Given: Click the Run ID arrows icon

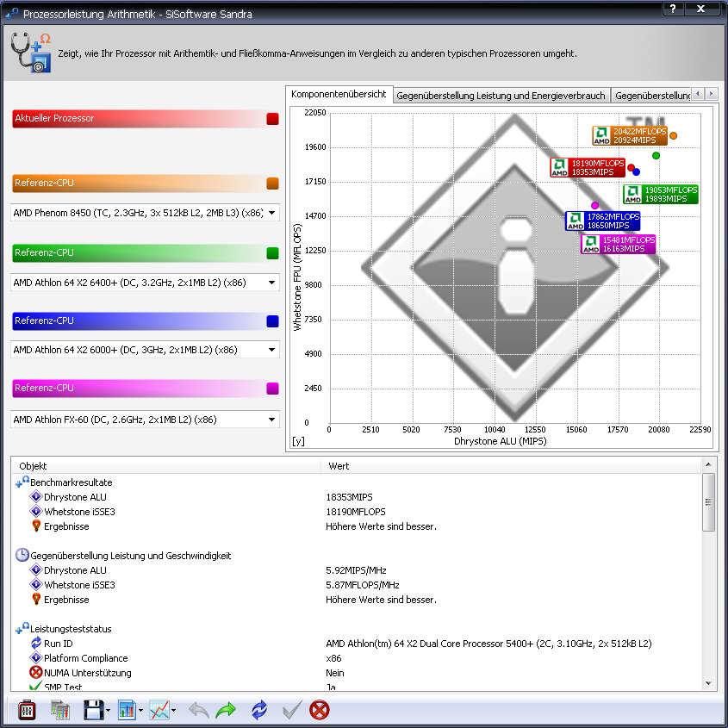Looking at the screenshot, I should pyautogui.click(x=35, y=643).
